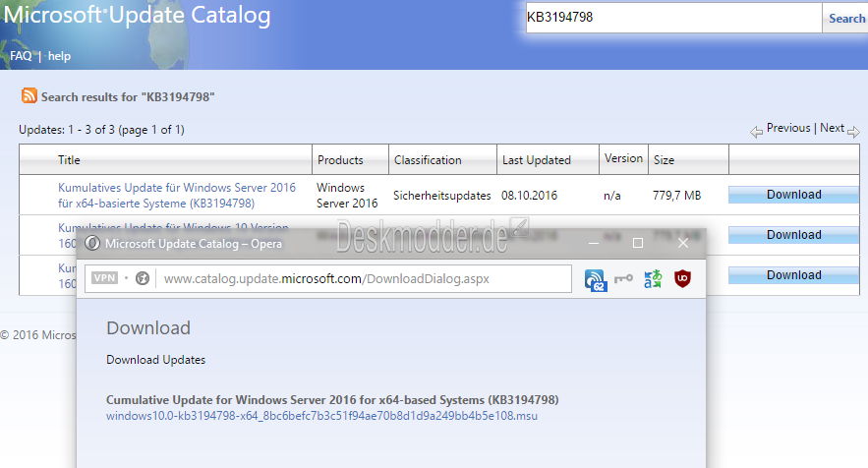Go to Previous results page link
Image resolution: width=868 pixels, height=468 pixels.
tap(788, 128)
